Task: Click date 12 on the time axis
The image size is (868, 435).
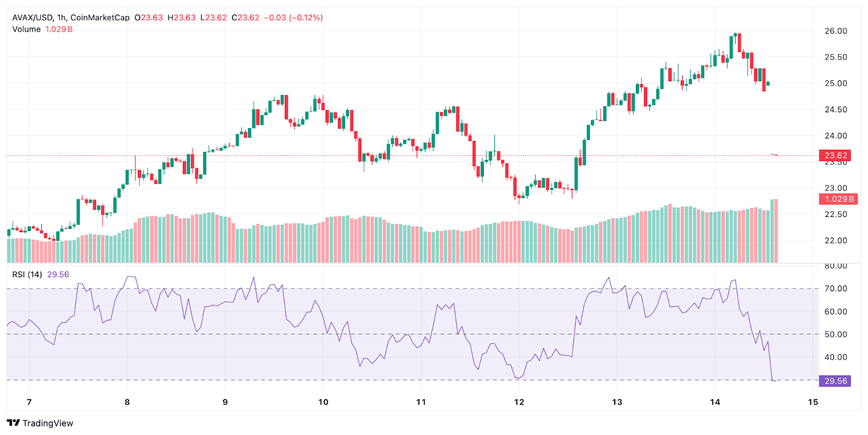Action: pyautogui.click(x=519, y=402)
